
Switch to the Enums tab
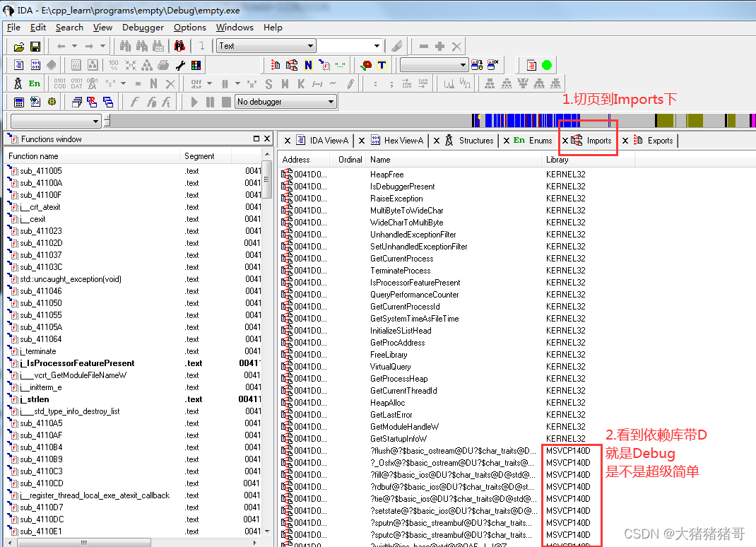coord(533,141)
